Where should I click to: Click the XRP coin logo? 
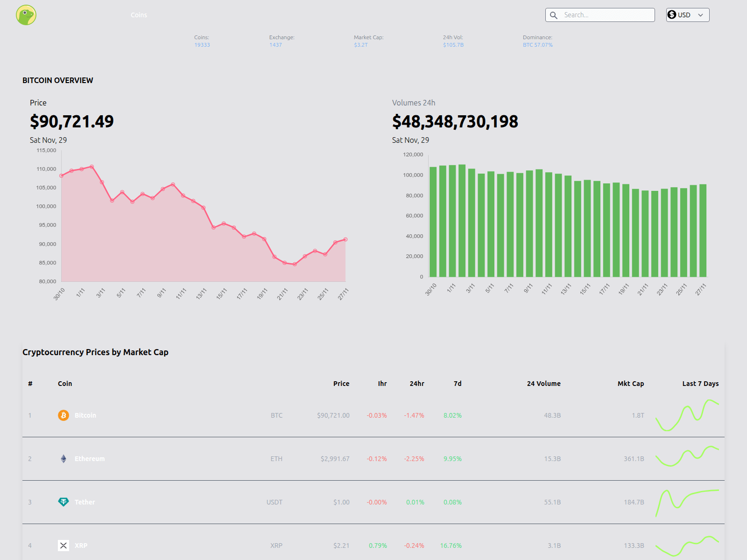click(63, 546)
